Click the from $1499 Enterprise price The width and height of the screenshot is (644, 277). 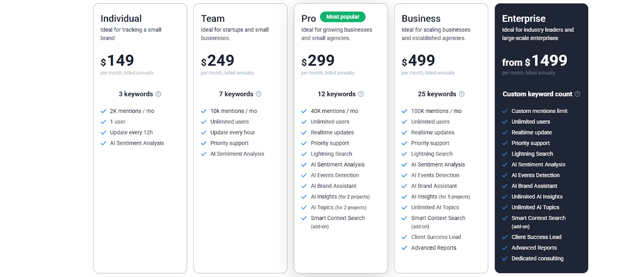coord(535,61)
